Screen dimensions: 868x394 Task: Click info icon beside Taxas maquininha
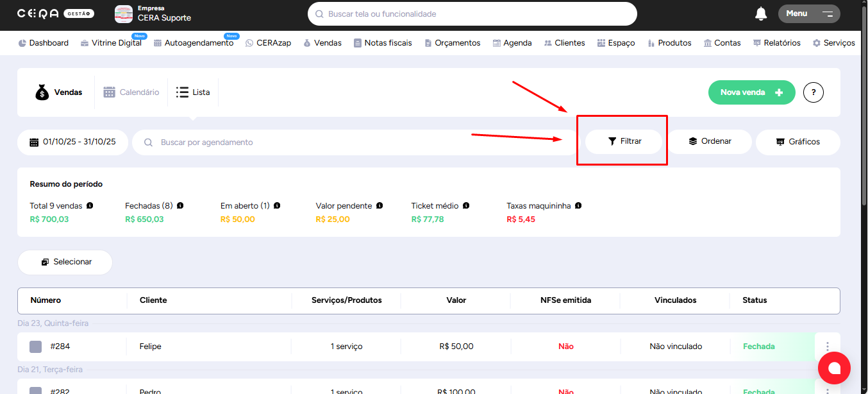(578, 206)
